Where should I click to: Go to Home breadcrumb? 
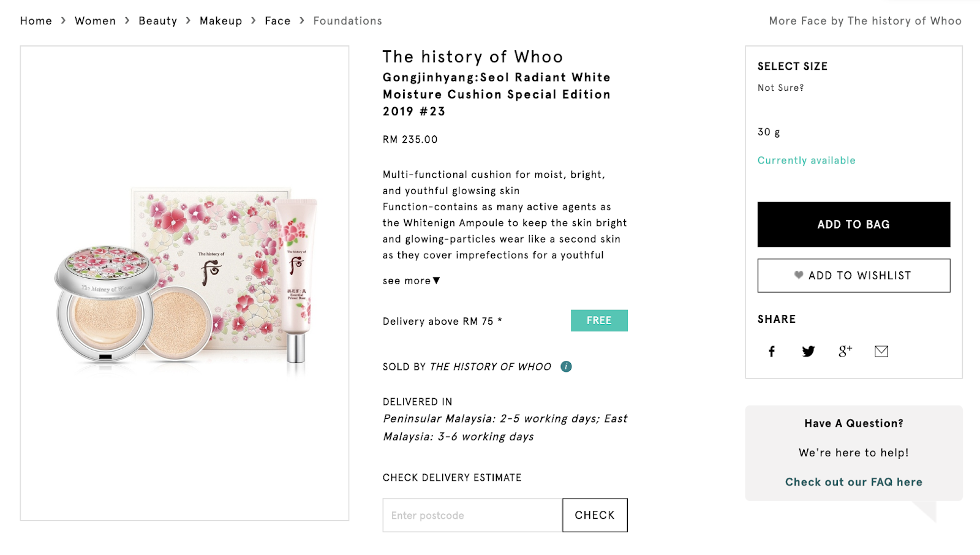pos(36,21)
